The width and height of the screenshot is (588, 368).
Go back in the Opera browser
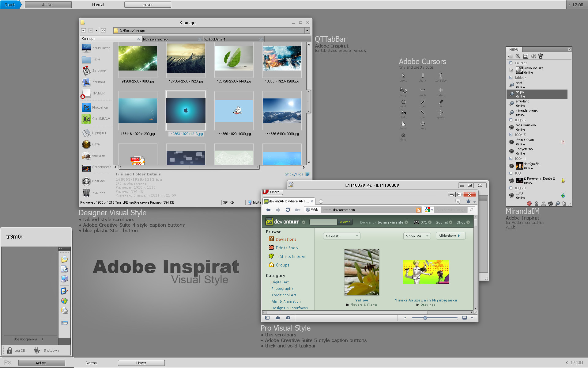268,210
